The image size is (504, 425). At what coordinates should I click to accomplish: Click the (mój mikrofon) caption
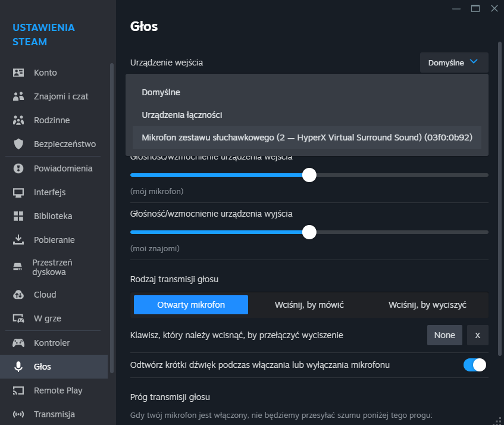point(157,191)
